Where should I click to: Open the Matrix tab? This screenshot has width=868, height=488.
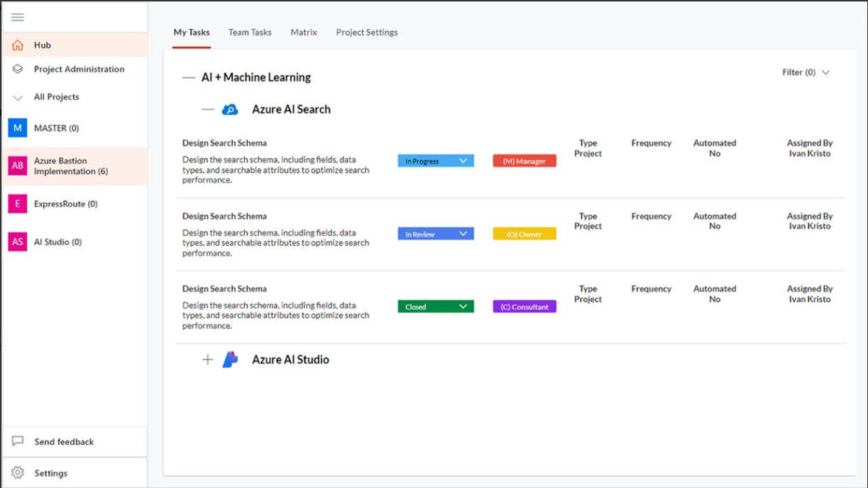(304, 33)
